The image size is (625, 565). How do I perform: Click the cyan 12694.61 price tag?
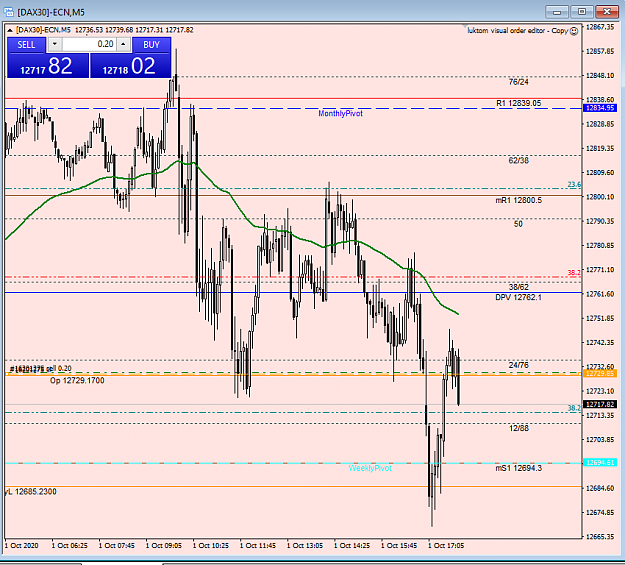(x=600, y=463)
